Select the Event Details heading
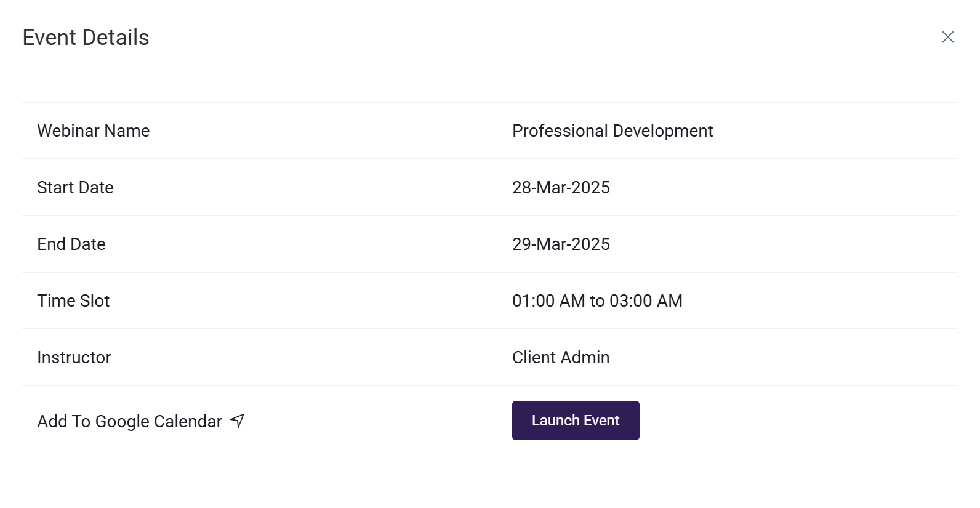 pyautogui.click(x=86, y=38)
